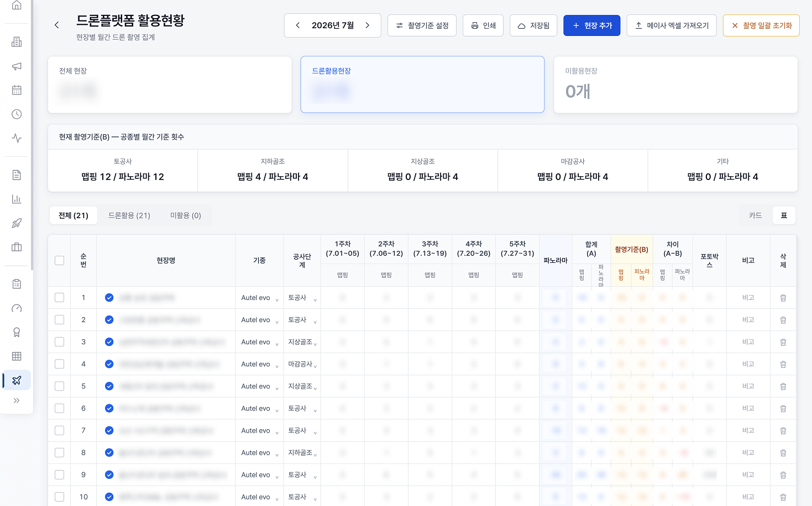Open the Autel evo dropdown in row 1
This screenshot has width=812, height=506.
(x=259, y=298)
